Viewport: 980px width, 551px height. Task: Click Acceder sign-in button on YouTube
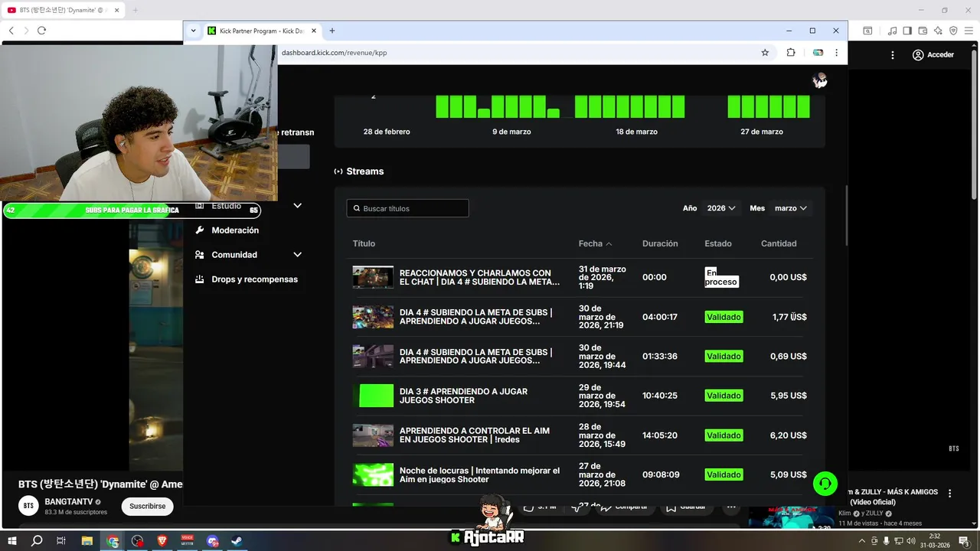tap(933, 55)
